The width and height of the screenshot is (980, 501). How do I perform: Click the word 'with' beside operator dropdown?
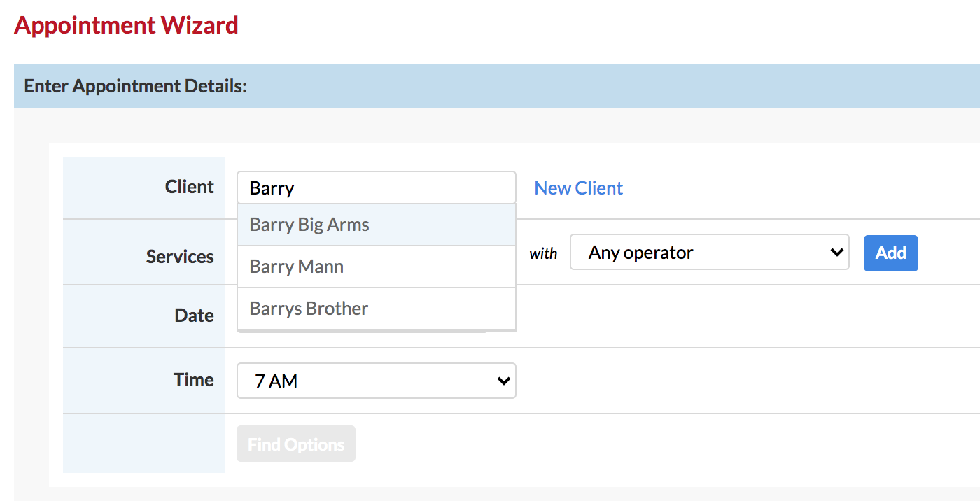tap(543, 254)
